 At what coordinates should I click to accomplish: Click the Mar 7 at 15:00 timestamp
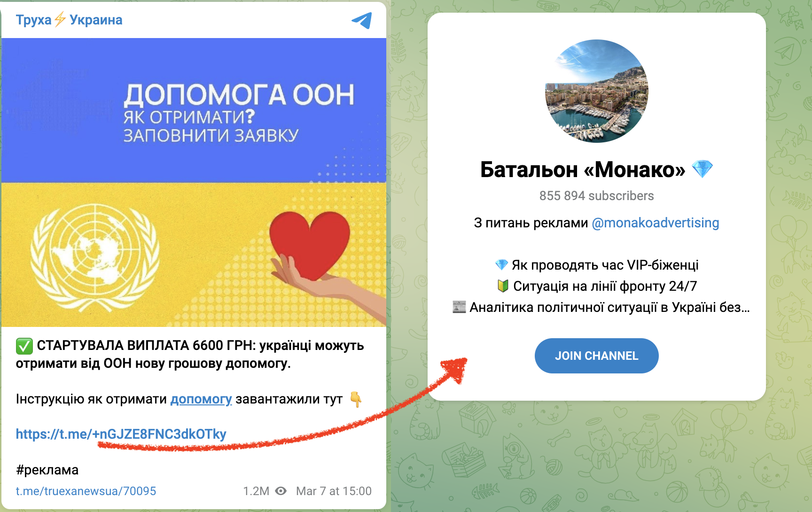click(x=334, y=491)
